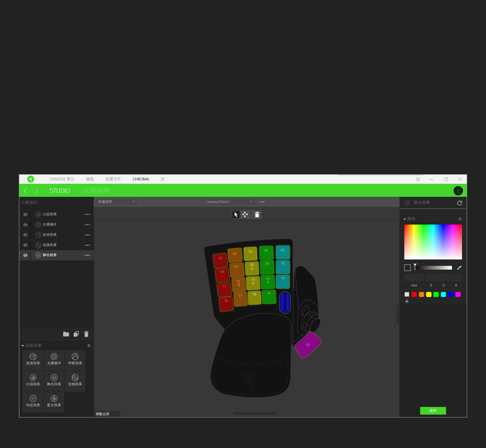This screenshot has height=448, width=486.
Task: Open options for 静态效果 layer
Action: (x=87, y=255)
